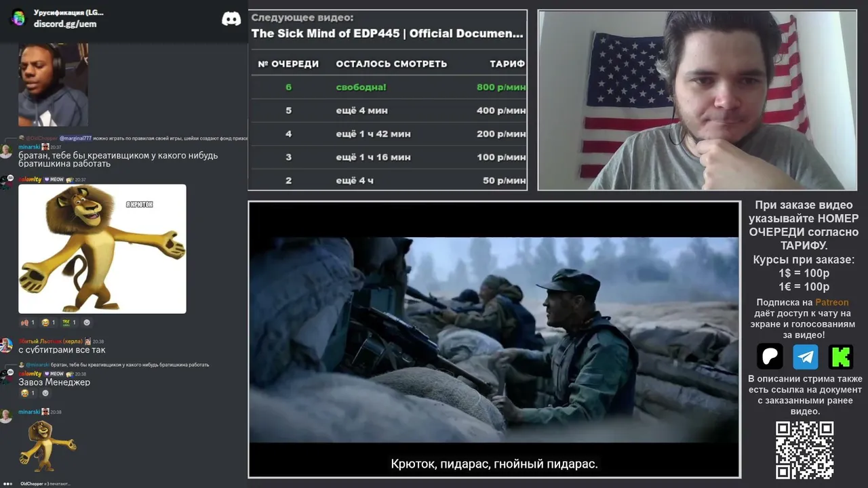Viewport: 868px width, 488px height.
Task: Click the MEOW tag on calamity's 20:38 message
Action: (x=56, y=374)
